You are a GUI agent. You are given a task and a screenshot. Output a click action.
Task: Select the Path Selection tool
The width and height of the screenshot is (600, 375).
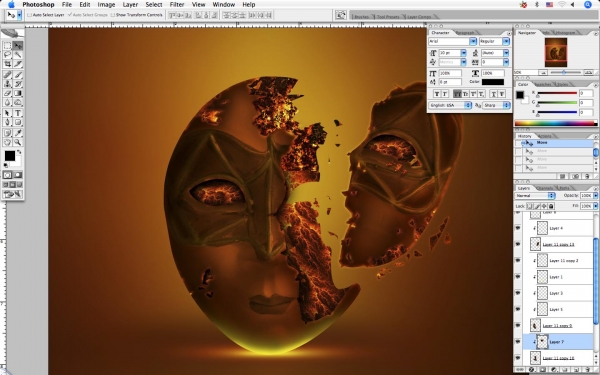point(7,113)
